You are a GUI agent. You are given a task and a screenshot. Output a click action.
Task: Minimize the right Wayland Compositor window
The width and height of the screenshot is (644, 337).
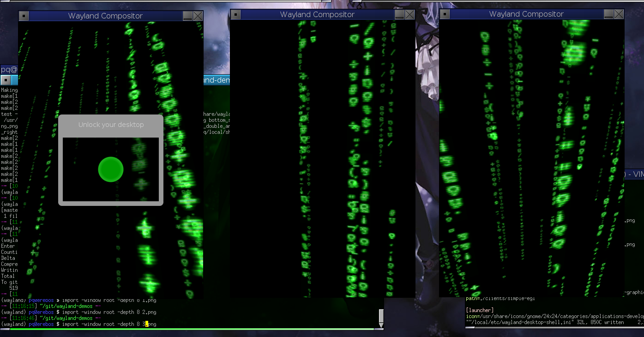[608, 14]
